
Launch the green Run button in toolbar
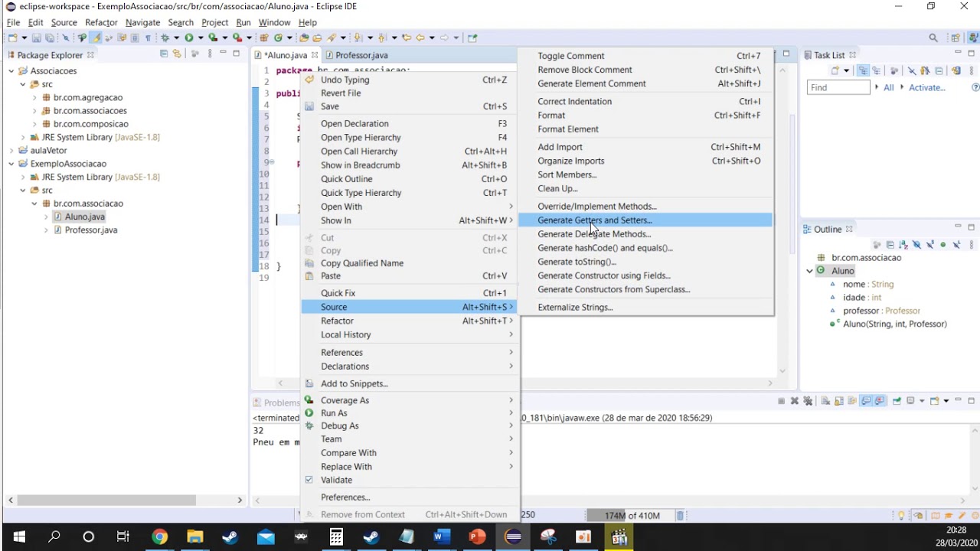[x=188, y=37]
